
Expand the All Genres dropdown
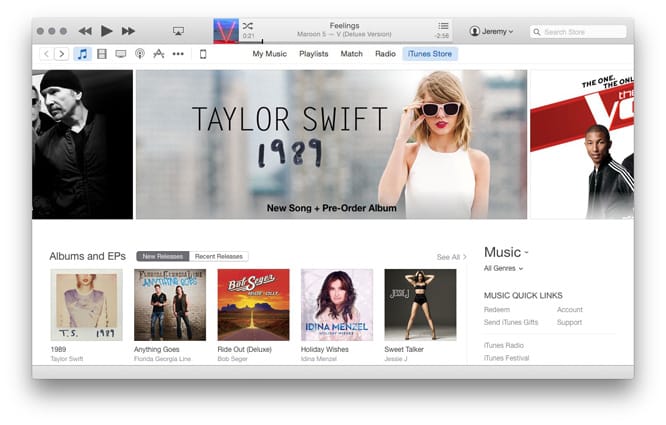(x=503, y=268)
